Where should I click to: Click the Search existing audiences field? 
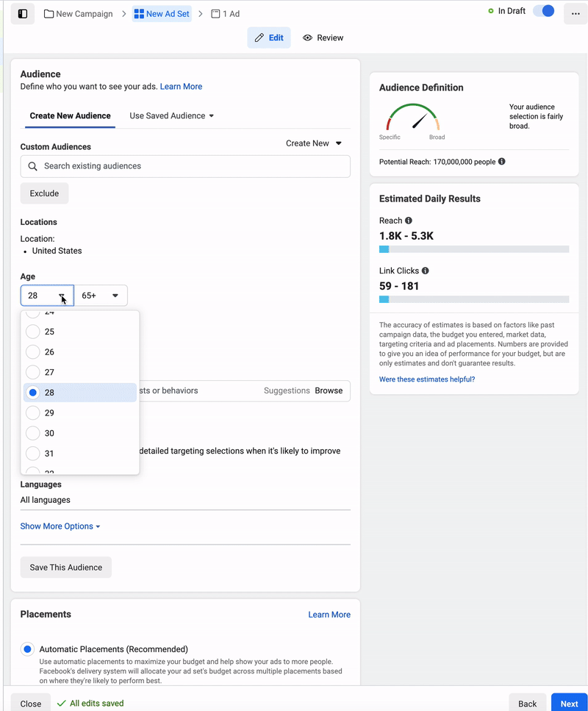pyautogui.click(x=185, y=166)
